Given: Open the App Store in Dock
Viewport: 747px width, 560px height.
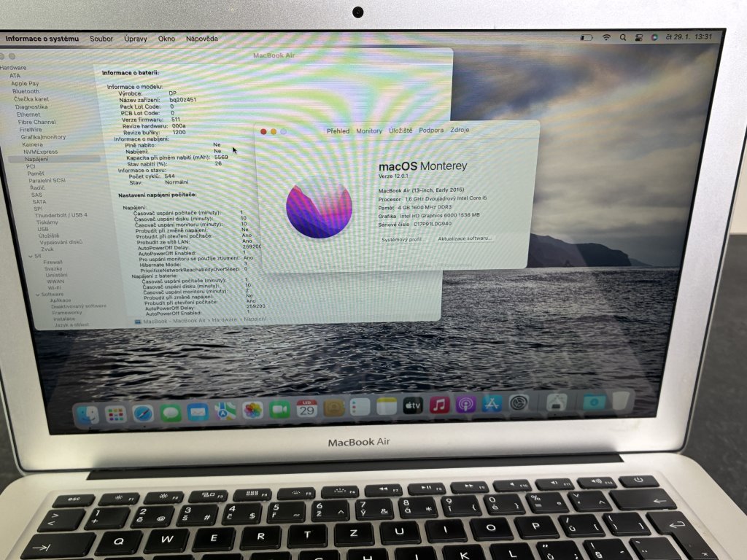Looking at the screenshot, I should click(492, 404).
